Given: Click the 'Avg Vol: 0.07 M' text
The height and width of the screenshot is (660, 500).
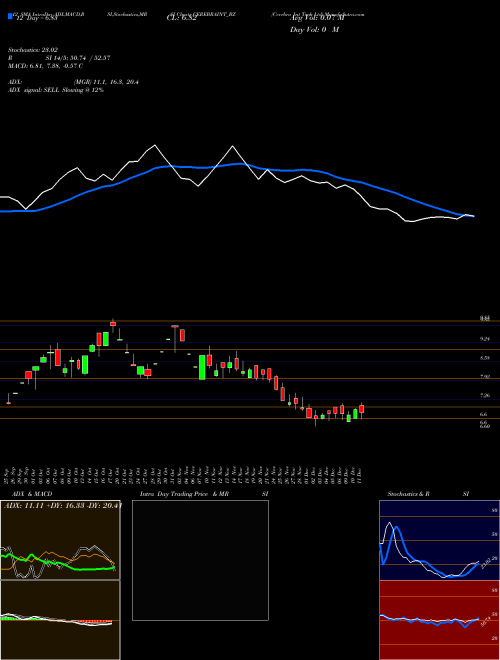Looking at the screenshot, I should [317, 18].
